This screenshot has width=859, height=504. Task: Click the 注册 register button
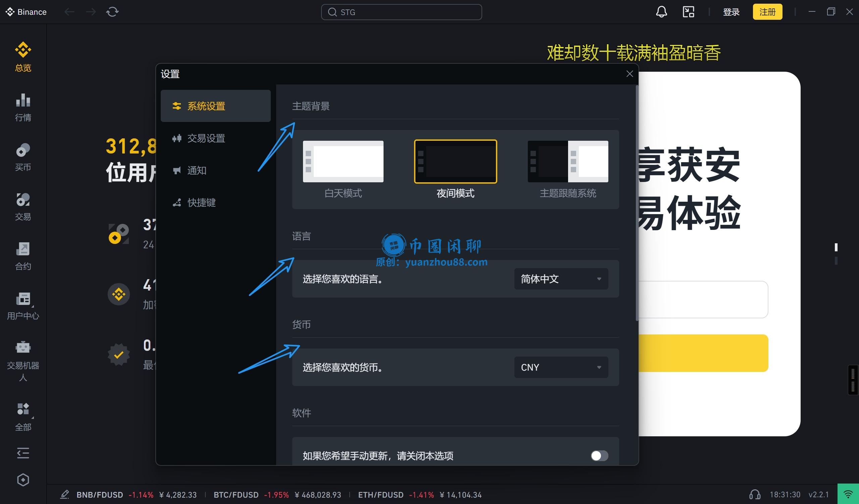click(x=767, y=12)
